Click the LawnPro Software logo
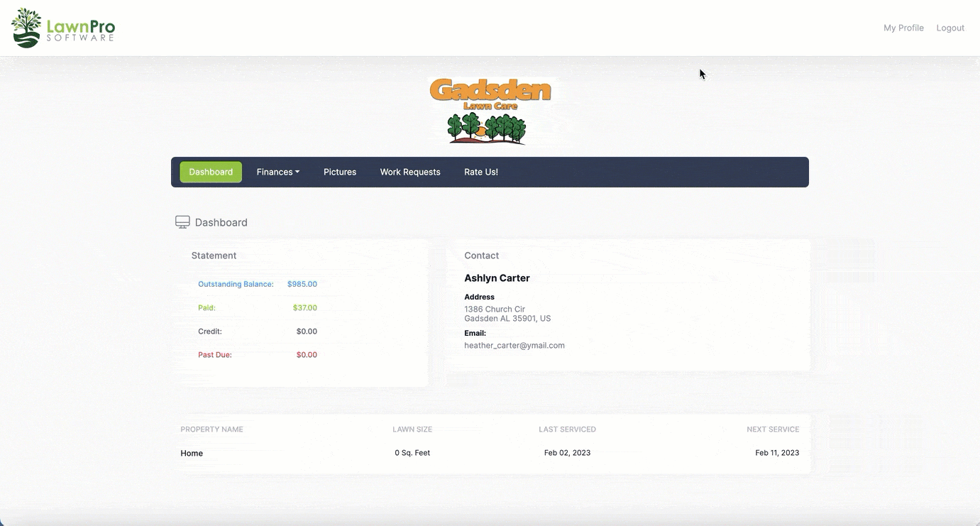The height and width of the screenshot is (526, 980). [x=63, y=28]
